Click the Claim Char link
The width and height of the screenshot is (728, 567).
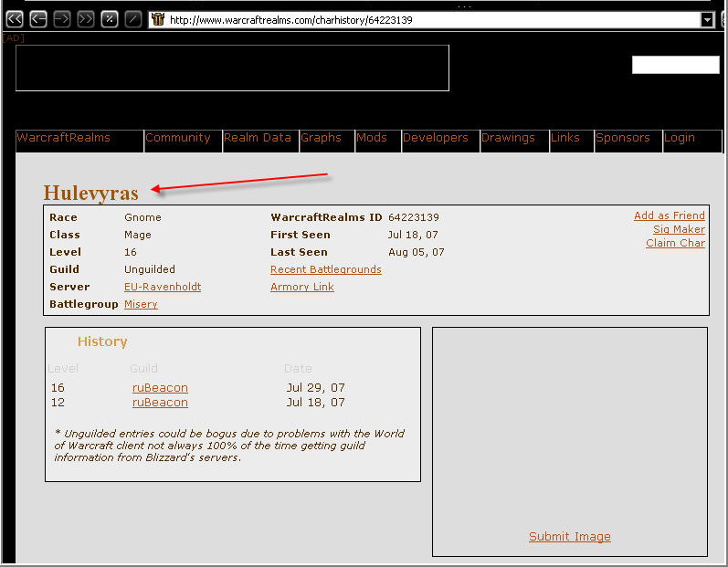tap(675, 243)
